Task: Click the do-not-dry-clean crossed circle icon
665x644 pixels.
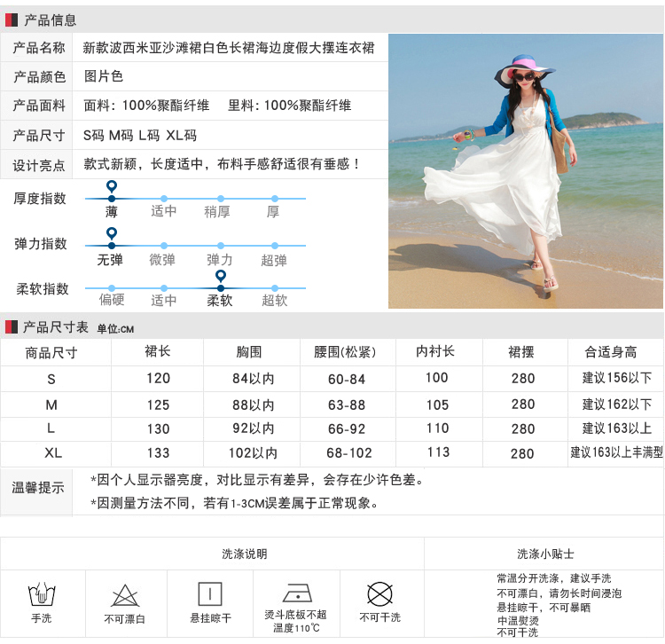Action: pyautogui.click(x=379, y=593)
